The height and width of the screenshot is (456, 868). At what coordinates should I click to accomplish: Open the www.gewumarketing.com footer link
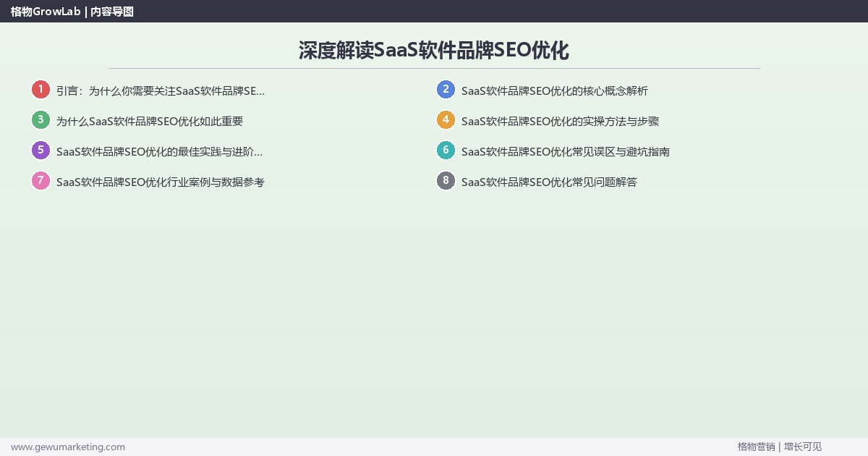(x=68, y=447)
